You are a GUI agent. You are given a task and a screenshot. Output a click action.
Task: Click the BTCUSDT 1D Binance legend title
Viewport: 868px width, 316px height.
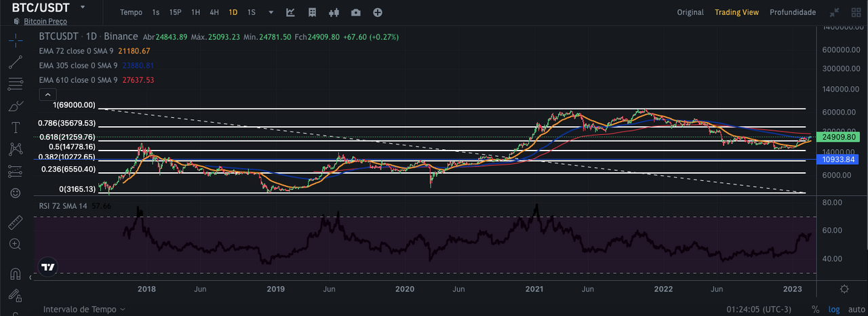click(88, 37)
